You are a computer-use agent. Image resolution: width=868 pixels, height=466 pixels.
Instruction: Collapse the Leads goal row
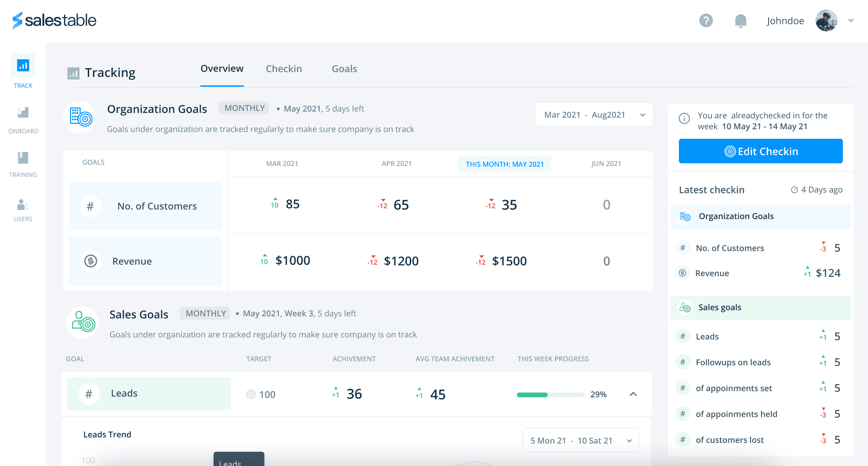633,394
